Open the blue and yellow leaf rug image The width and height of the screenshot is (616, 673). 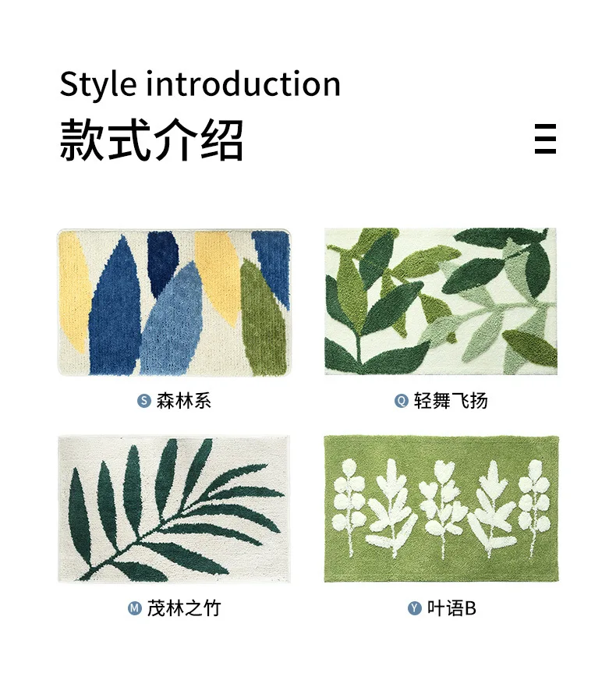(175, 302)
